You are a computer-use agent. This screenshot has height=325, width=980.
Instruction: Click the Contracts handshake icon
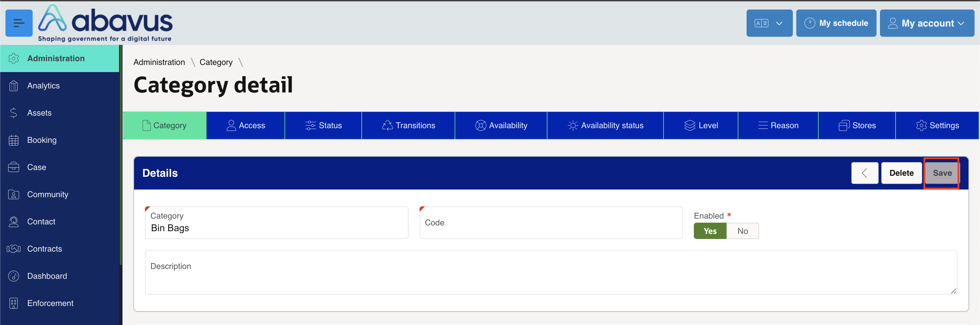(14, 249)
